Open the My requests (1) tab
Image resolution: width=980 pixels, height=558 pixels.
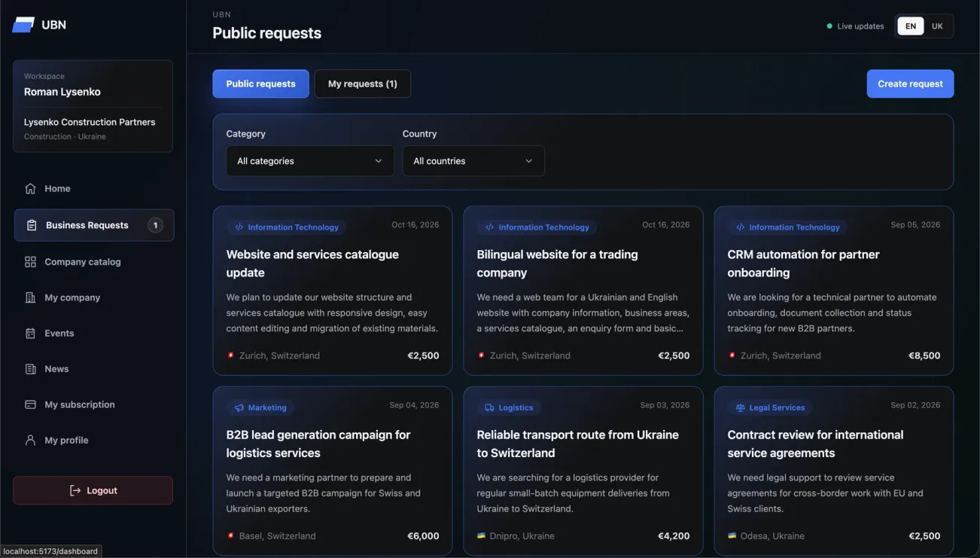tap(363, 84)
